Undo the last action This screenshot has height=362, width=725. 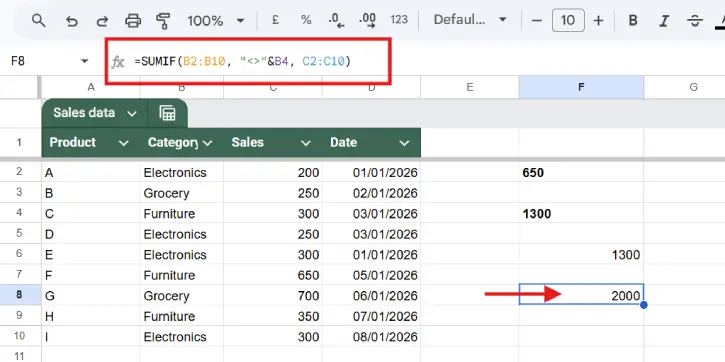tap(71, 21)
